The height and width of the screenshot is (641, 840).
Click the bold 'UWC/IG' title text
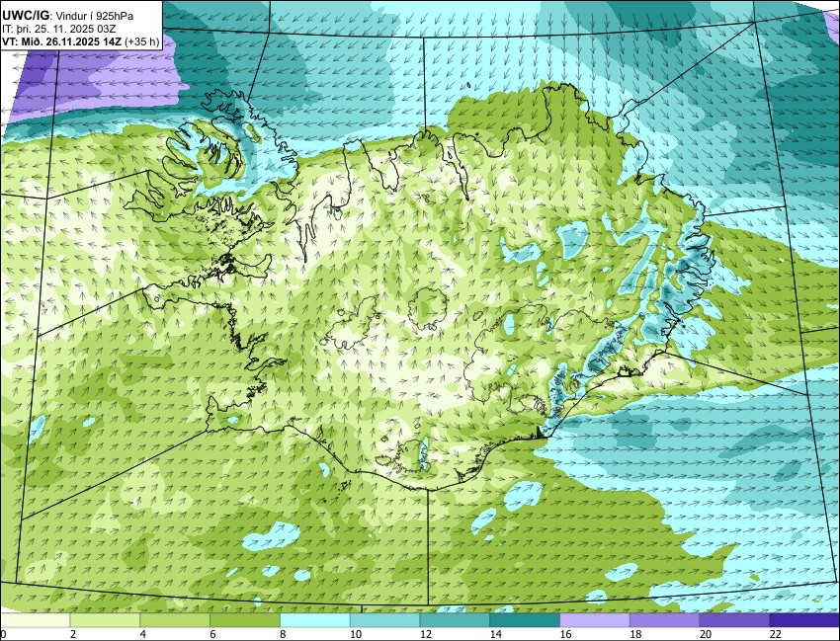pyautogui.click(x=27, y=16)
